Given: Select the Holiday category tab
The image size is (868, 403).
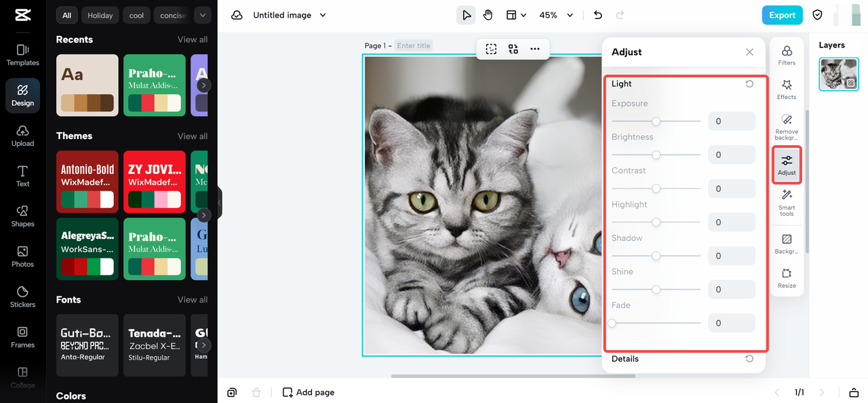Looking at the screenshot, I should (x=100, y=15).
